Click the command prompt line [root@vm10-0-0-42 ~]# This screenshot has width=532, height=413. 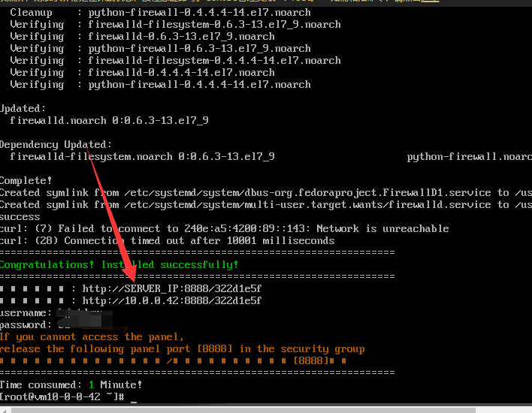click(62, 396)
